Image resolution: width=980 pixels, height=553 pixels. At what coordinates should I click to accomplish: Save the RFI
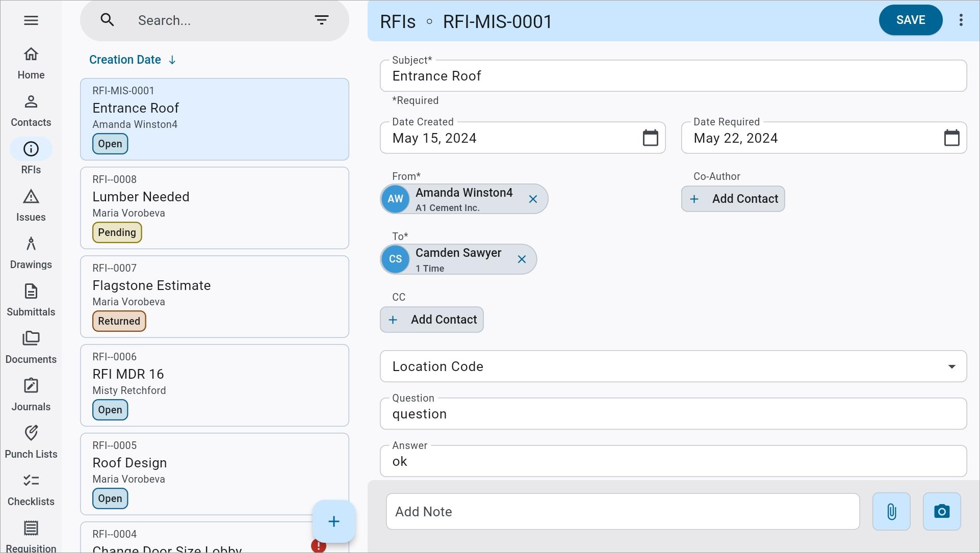coord(910,20)
